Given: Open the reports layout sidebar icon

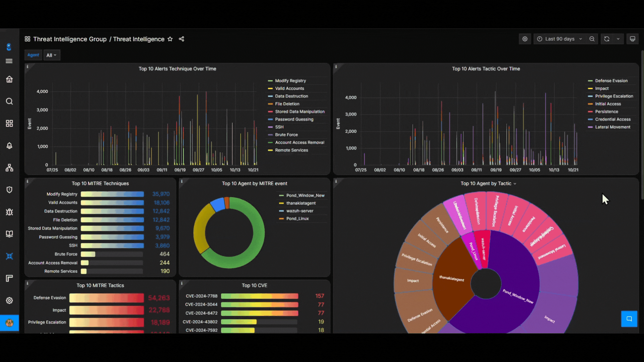Looking at the screenshot, I should [x=9, y=278].
